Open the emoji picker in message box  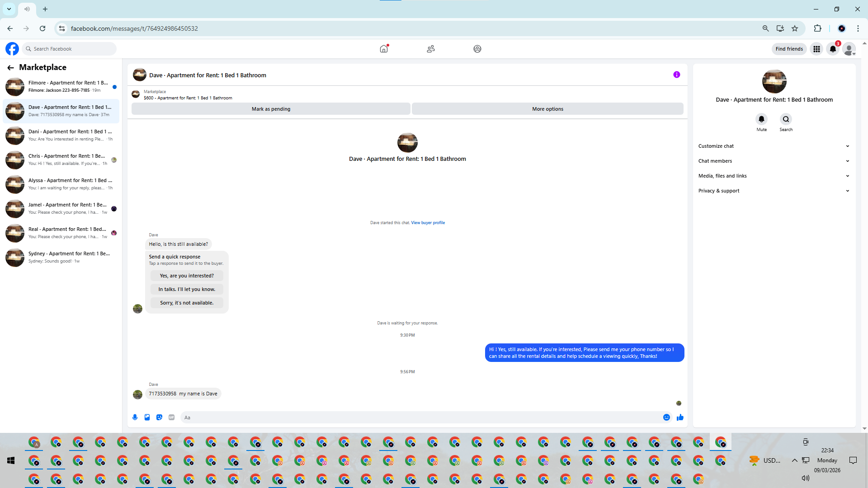click(x=666, y=418)
